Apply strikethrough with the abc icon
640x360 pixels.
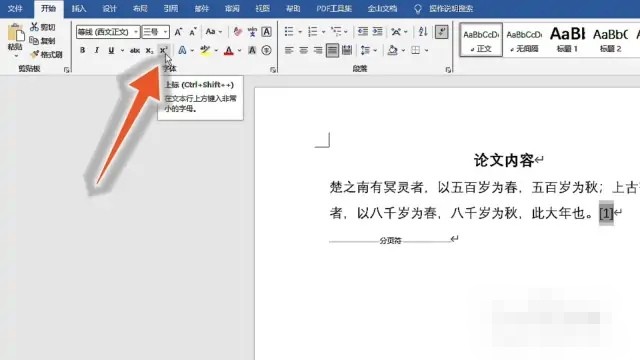point(135,50)
